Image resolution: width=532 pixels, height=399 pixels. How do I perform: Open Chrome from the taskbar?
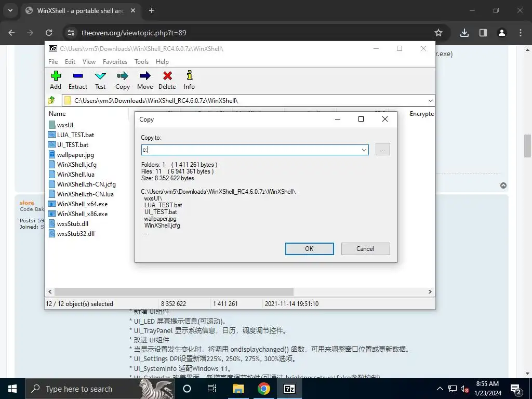pos(263,389)
